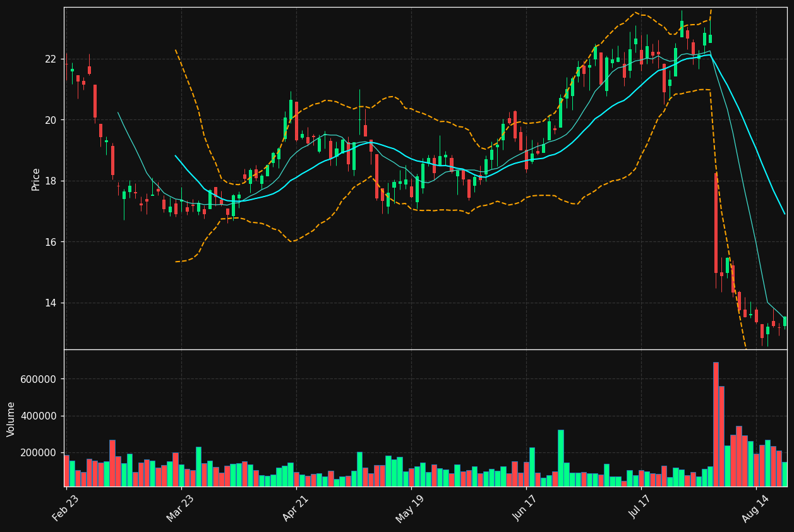This screenshot has width=794, height=532.
Task: Click the 'May 19' date label
Action: 411,507
